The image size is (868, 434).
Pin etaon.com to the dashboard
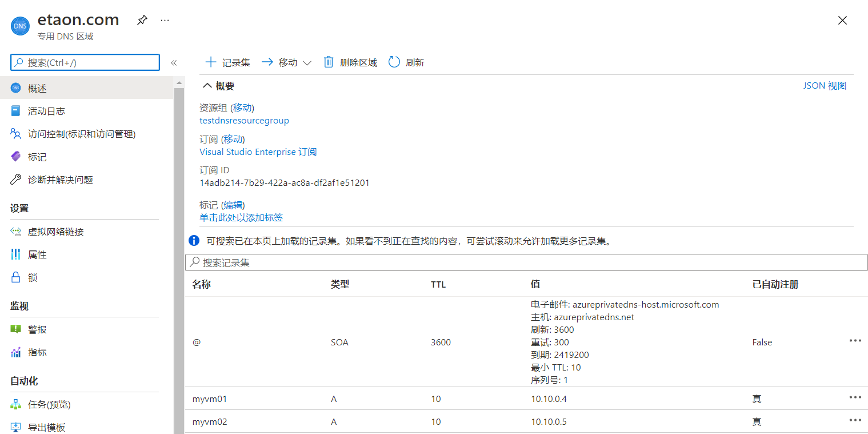click(142, 20)
